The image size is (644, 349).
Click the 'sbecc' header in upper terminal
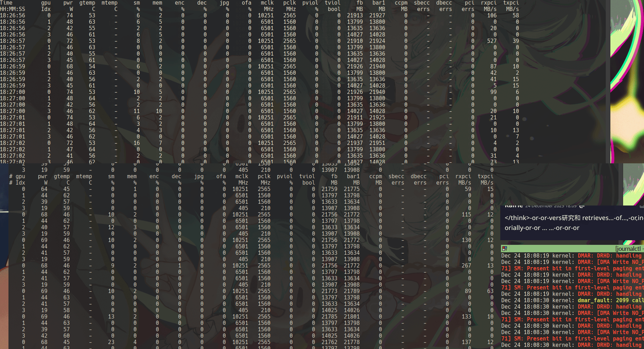click(422, 3)
